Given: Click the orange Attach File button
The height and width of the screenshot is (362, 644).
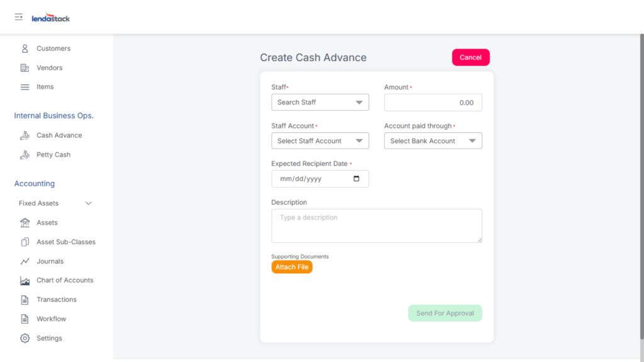Looking at the screenshot, I should [x=292, y=267].
